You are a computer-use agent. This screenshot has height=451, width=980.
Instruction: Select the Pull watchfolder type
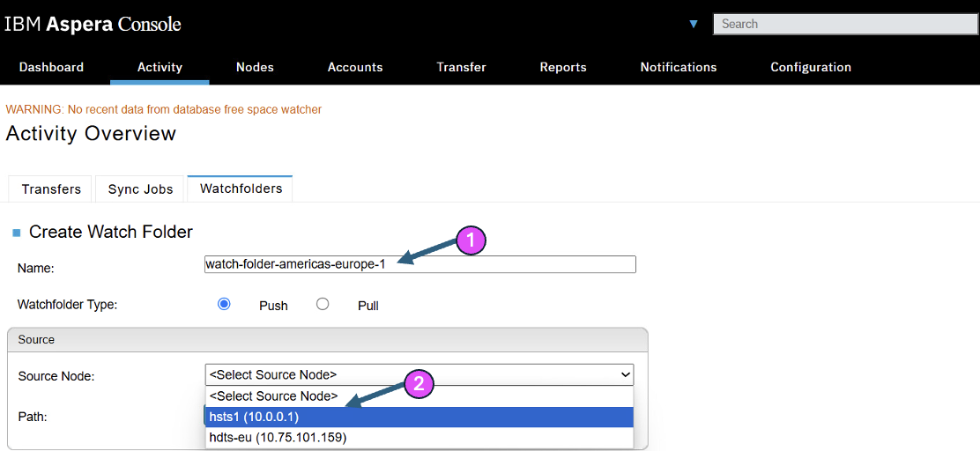point(323,304)
